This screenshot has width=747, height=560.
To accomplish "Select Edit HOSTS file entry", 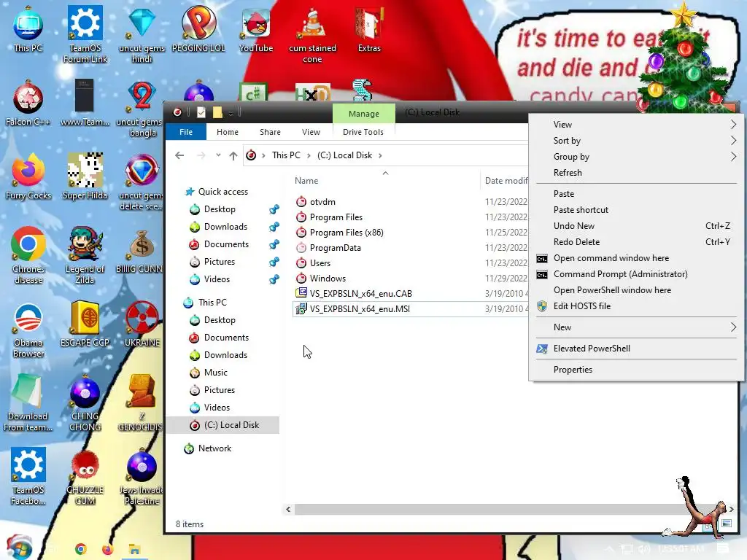I will [x=636, y=306].
